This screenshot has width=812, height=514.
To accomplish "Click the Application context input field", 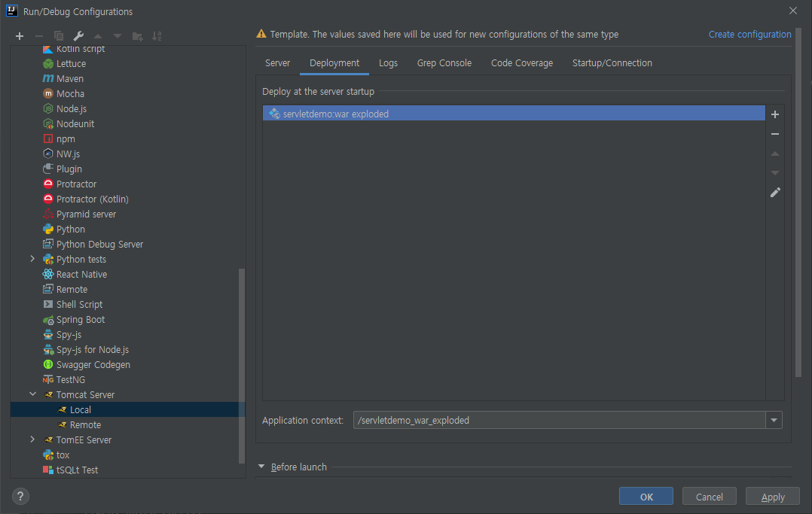I will click(559, 420).
